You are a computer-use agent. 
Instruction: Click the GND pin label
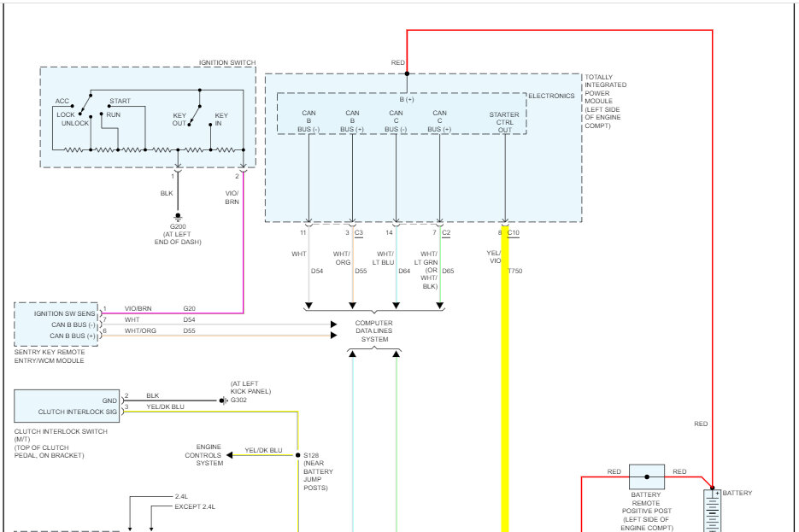(x=109, y=400)
